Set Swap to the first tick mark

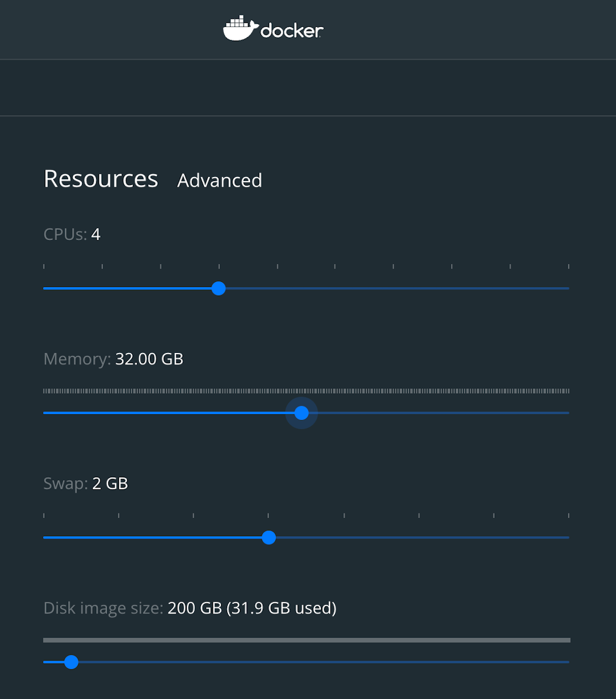click(44, 537)
